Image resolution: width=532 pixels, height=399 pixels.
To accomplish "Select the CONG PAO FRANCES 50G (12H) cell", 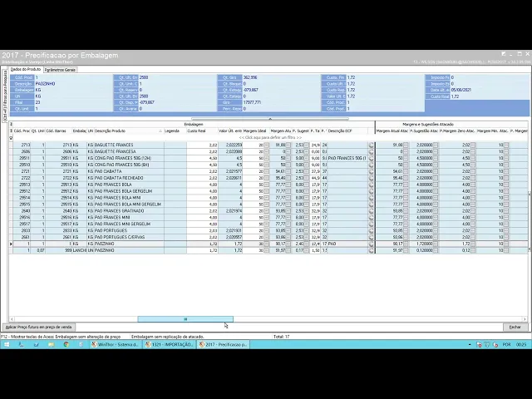I will tap(129, 158).
